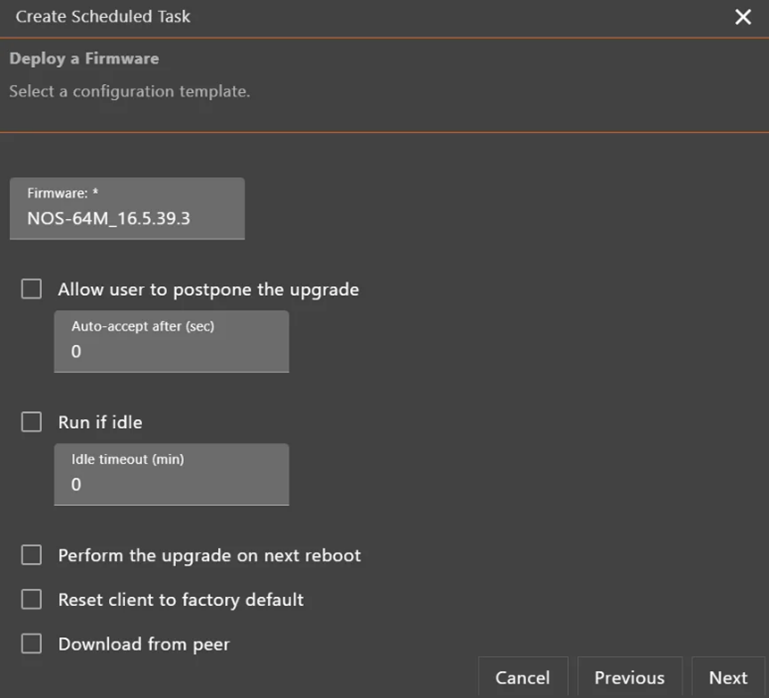Go back with the Previous button

click(x=629, y=678)
